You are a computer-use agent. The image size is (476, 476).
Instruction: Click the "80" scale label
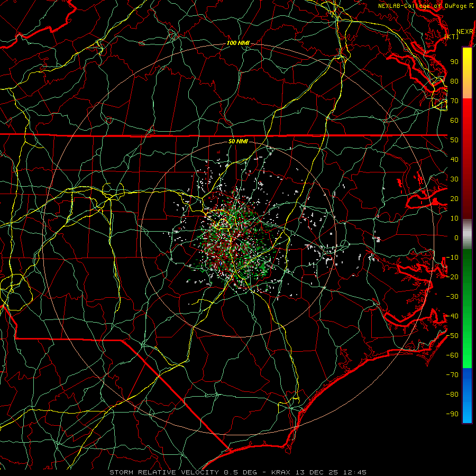click(x=454, y=81)
